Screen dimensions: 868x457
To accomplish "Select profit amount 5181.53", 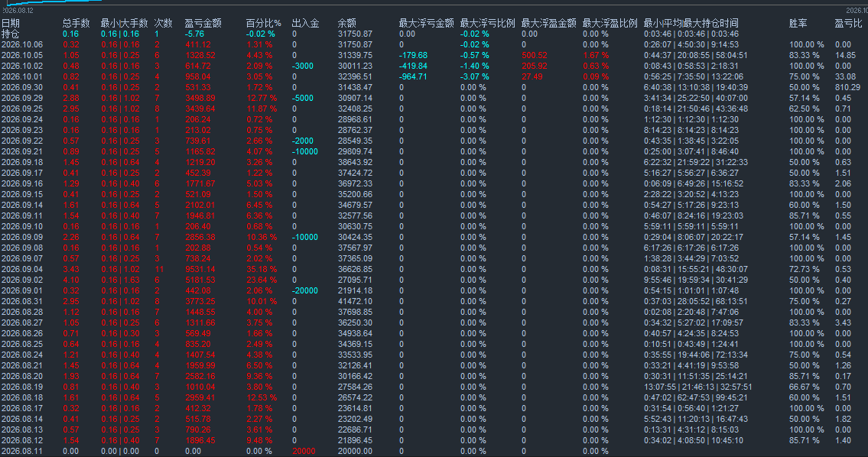I will click(200, 280).
